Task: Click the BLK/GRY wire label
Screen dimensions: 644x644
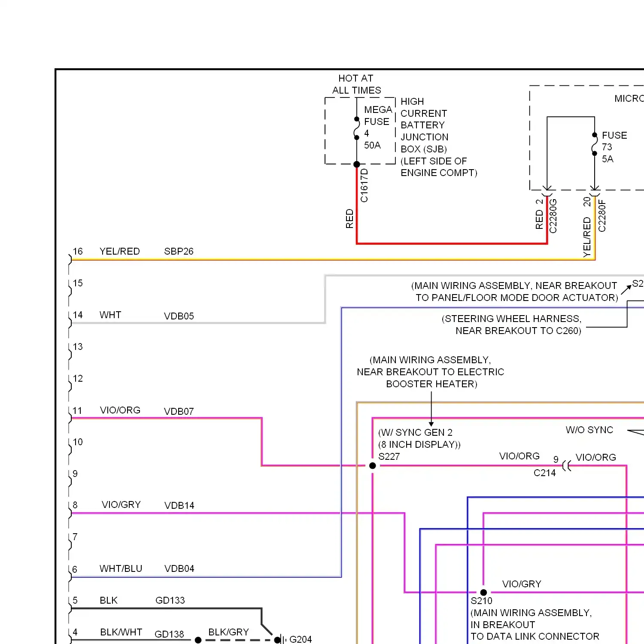Action: 228,632
